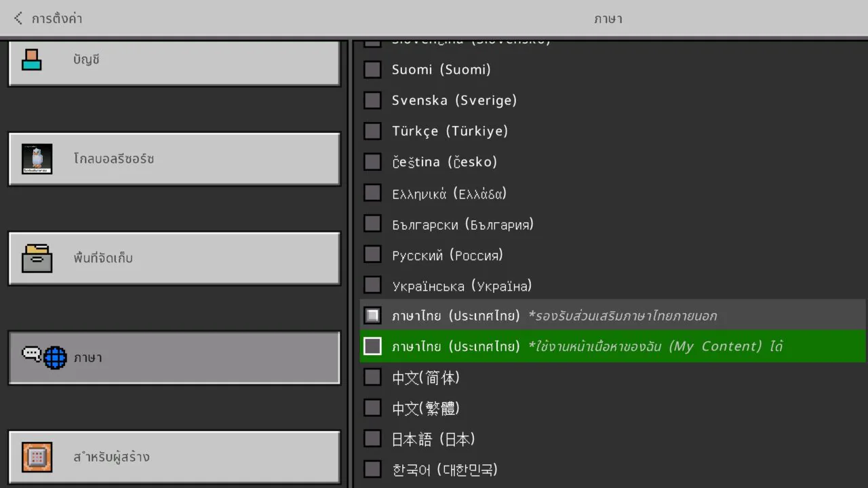Check the 한국어 (대한민국) checkbox

[372, 468]
